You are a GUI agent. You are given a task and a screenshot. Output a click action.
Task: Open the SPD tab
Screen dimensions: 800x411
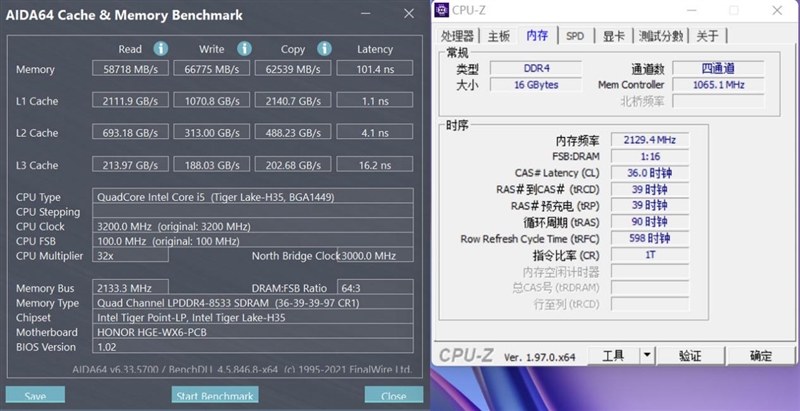pos(575,36)
